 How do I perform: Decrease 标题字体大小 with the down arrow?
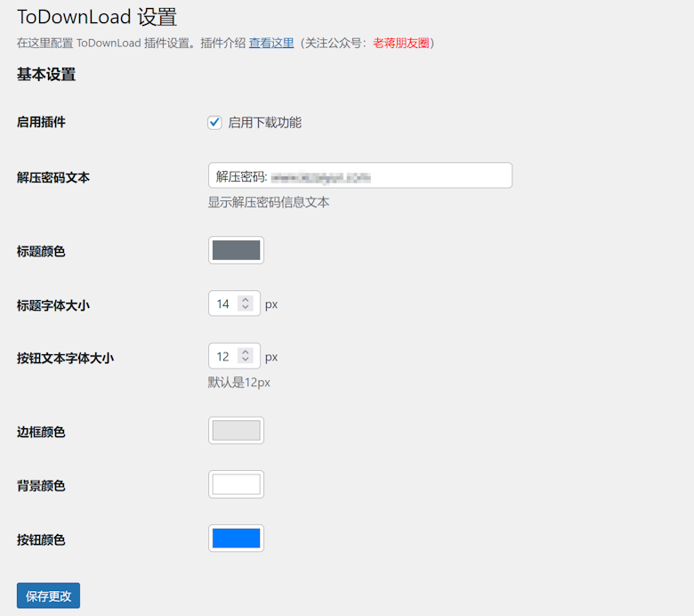coord(246,307)
